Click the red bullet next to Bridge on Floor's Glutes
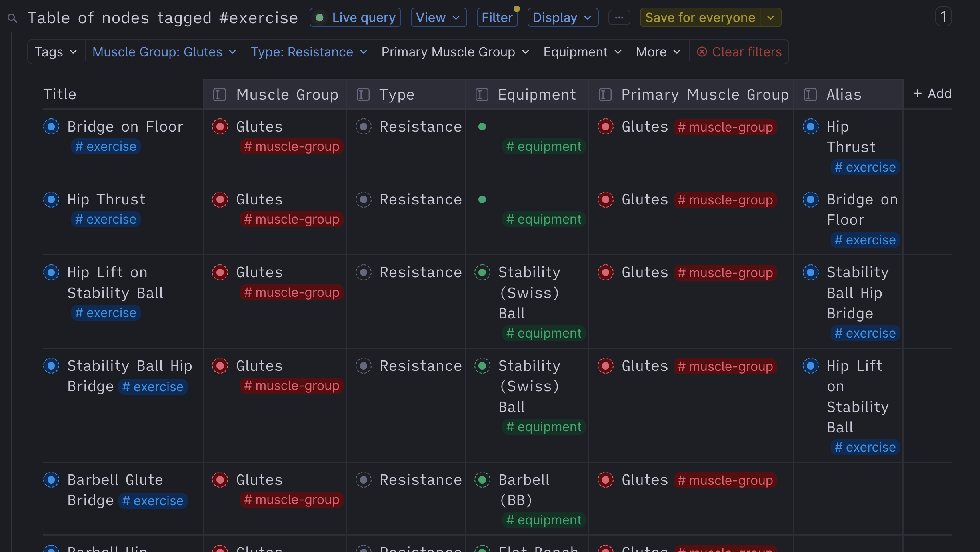This screenshot has width=980, height=552. click(220, 126)
